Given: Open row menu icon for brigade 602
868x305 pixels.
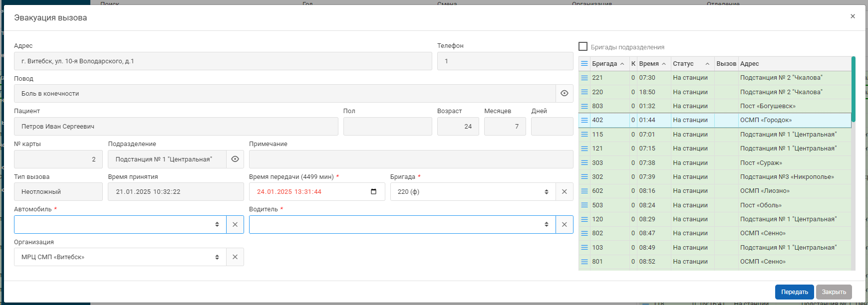Looking at the screenshot, I should [584, 191].
